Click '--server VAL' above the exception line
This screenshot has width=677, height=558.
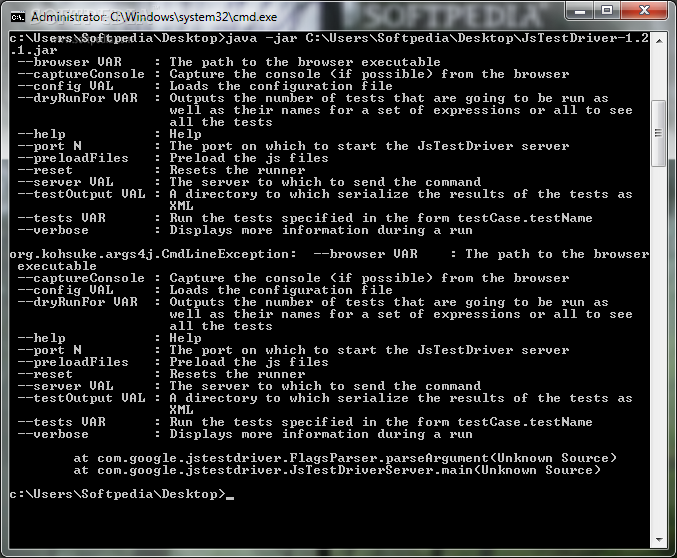pos(66,182)
